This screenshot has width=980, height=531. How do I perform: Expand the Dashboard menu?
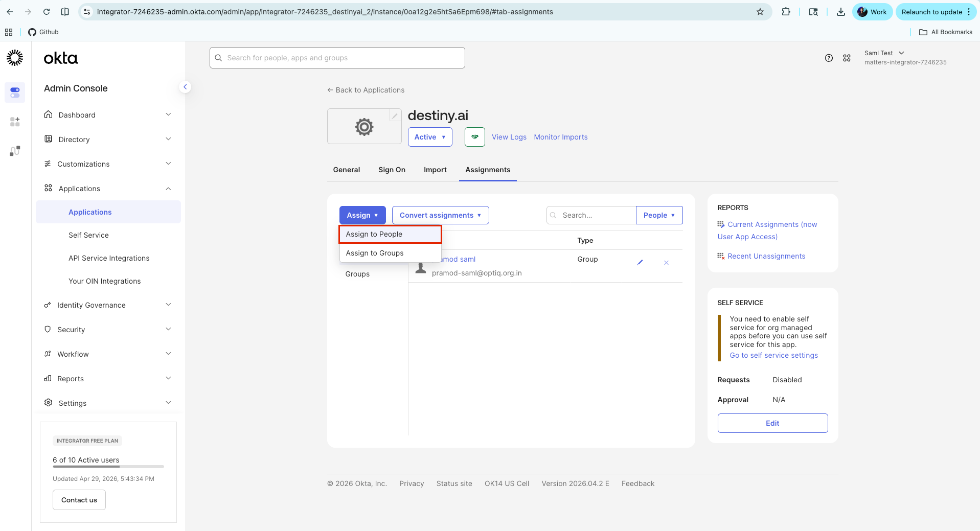click(108, 115)
